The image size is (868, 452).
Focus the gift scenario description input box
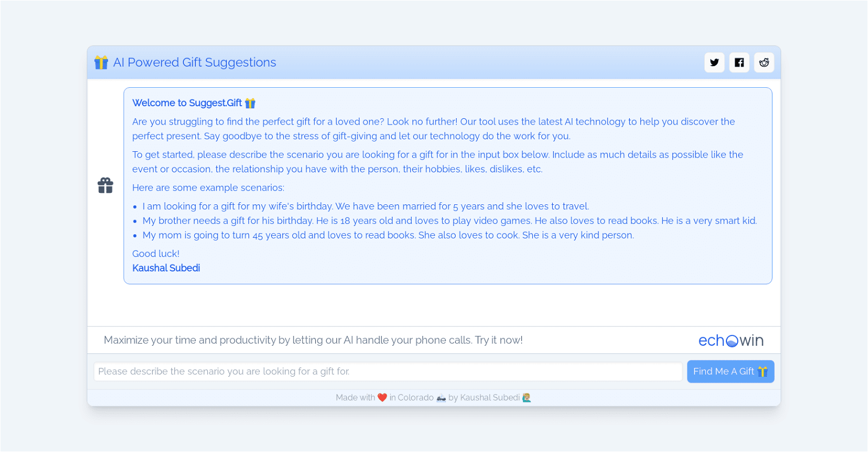[387, 371]
